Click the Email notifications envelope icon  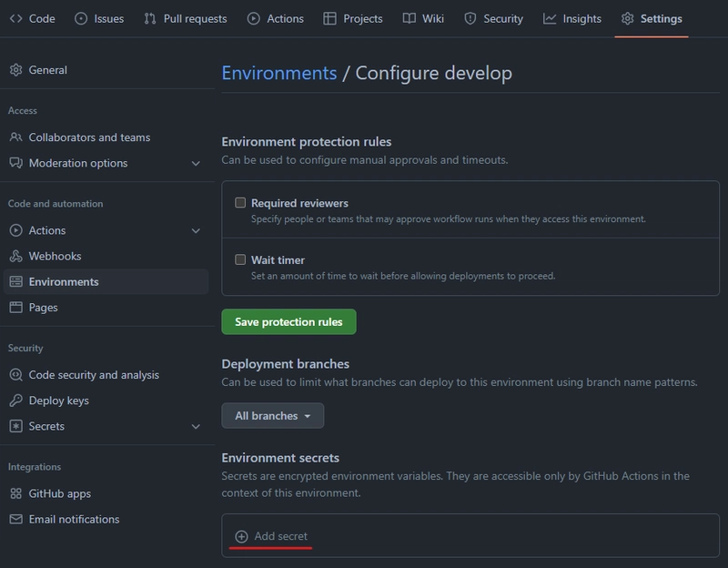(15, 519)
